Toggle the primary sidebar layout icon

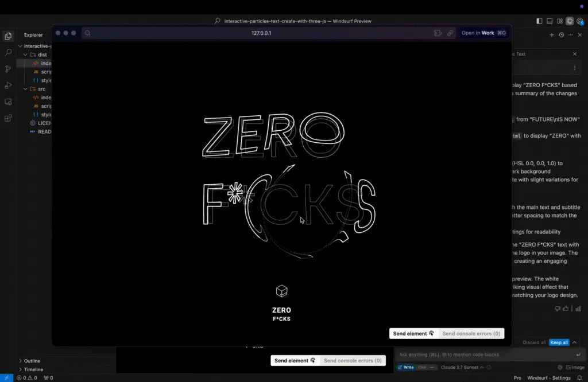pos(539,21)
